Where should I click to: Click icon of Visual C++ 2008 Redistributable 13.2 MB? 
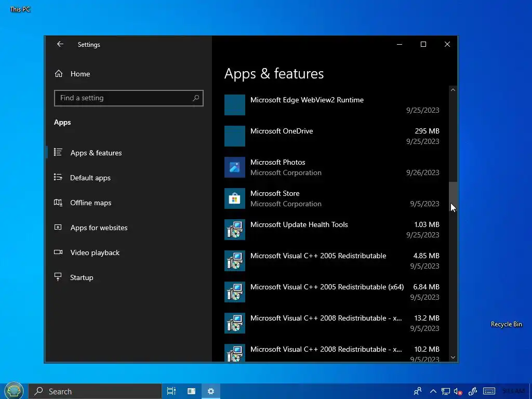tap(235, 323)
